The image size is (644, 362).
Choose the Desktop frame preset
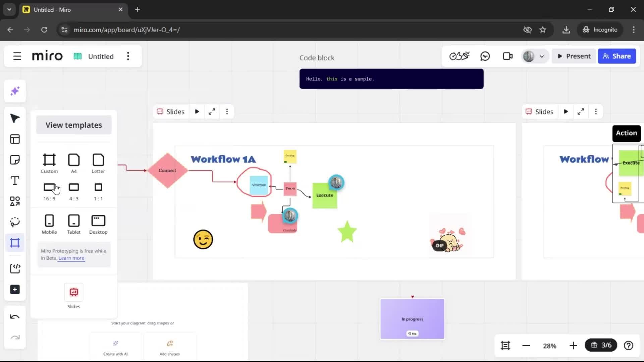(98, 224)
